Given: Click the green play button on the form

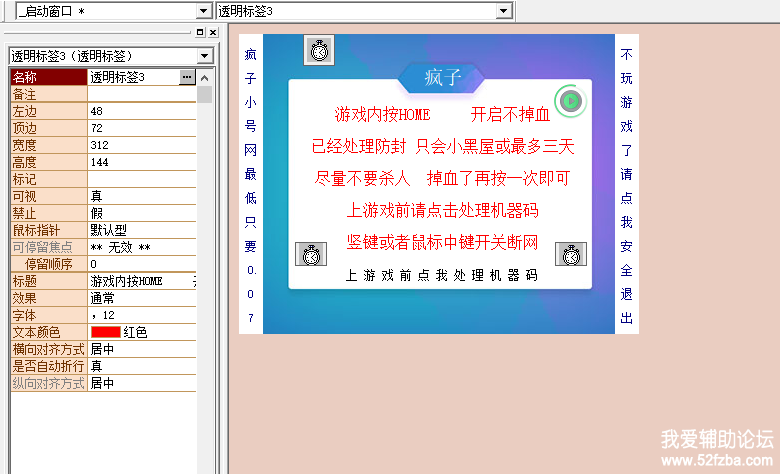Looking at the screenshot, I should click(x=571, y=101).
